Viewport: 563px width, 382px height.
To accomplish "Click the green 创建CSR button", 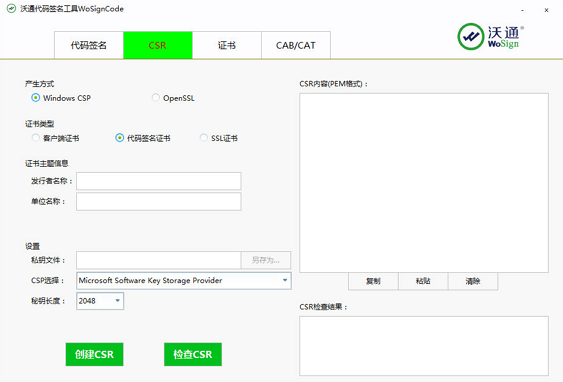I will pyautogui.click(x=94, y=354).
